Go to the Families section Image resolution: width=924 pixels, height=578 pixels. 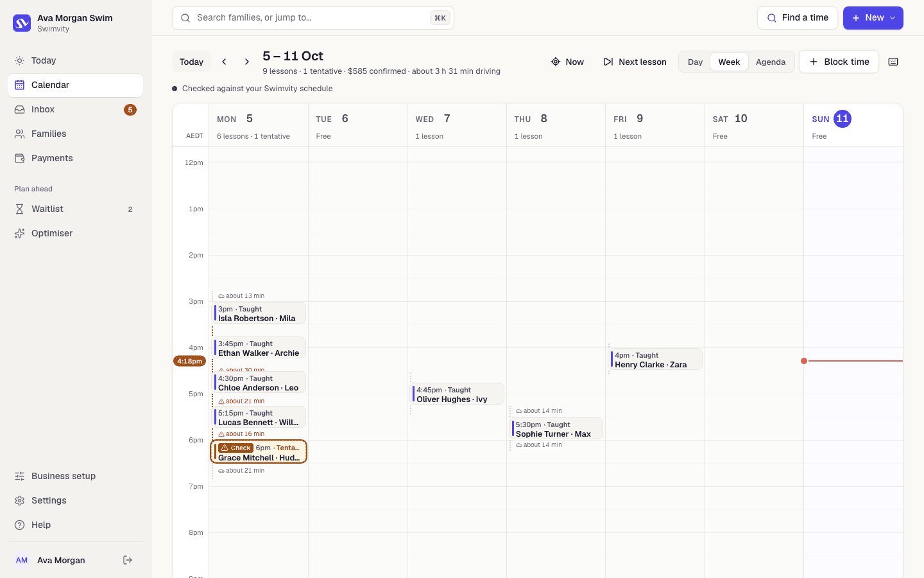click(x=75, y=134)
